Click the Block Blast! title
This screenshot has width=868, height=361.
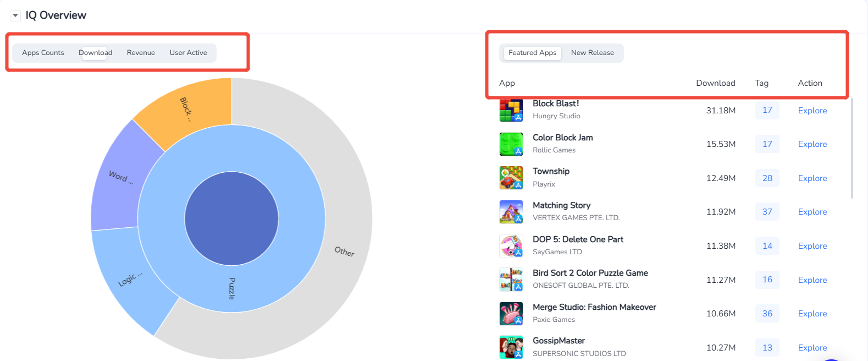pyautogui.click(x=556, y=103)
